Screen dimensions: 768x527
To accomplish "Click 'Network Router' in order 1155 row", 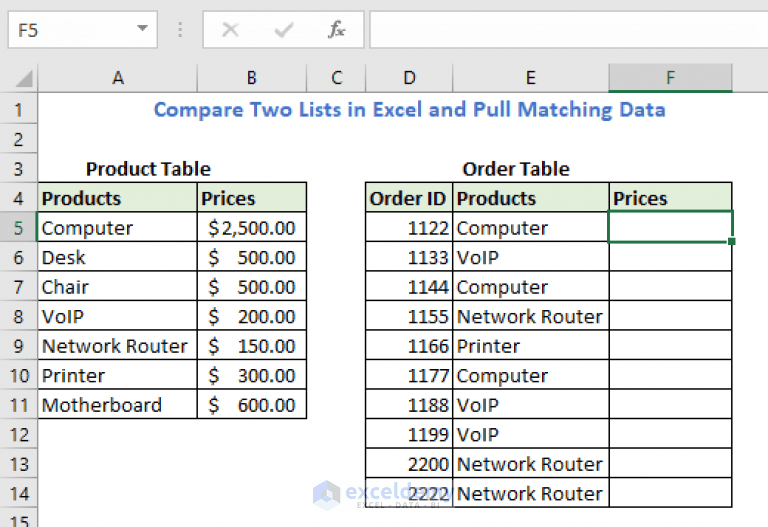I will [530, 316].
